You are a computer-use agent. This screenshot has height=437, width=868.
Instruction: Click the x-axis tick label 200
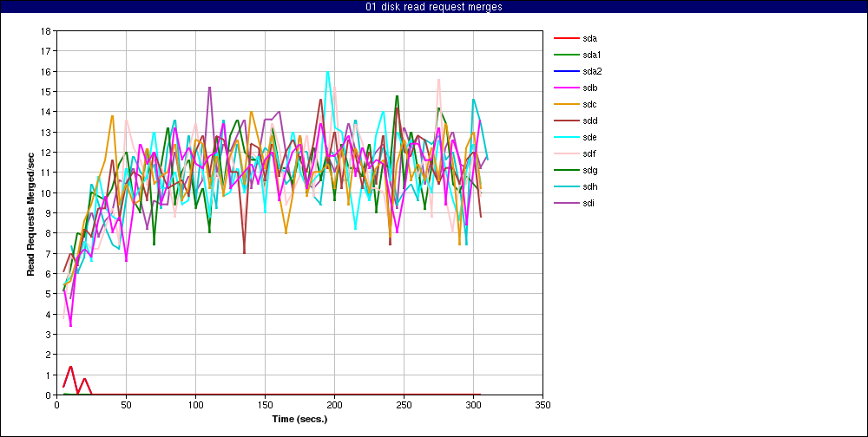click(334, 406)
